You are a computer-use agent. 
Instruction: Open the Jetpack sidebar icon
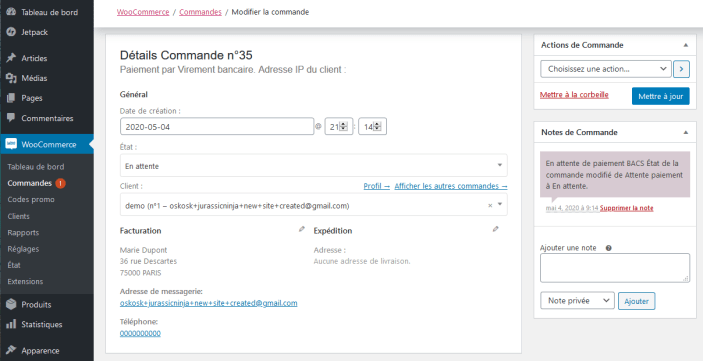pos(11,32)
